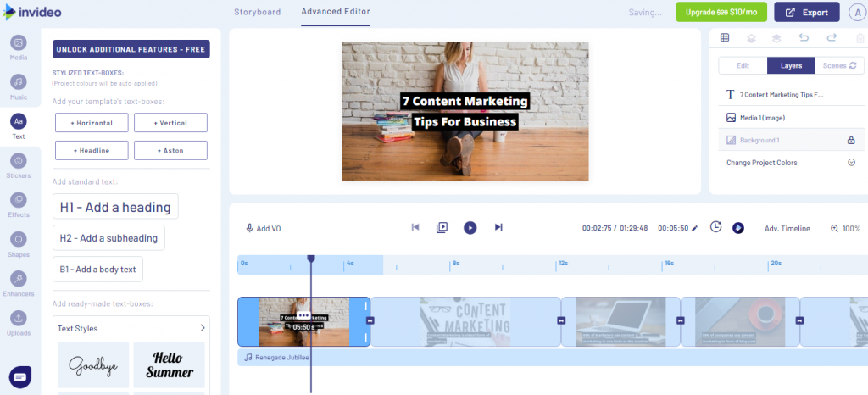
Task: Select the Media 1 (Image) layer
Action: (x=792, y=118)
